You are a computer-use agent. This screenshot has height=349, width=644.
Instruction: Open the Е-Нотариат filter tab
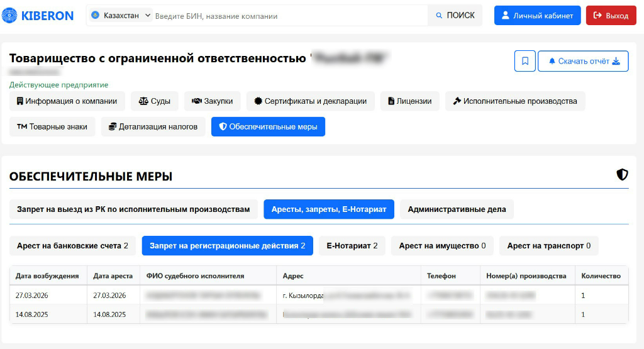coord(352,246)
